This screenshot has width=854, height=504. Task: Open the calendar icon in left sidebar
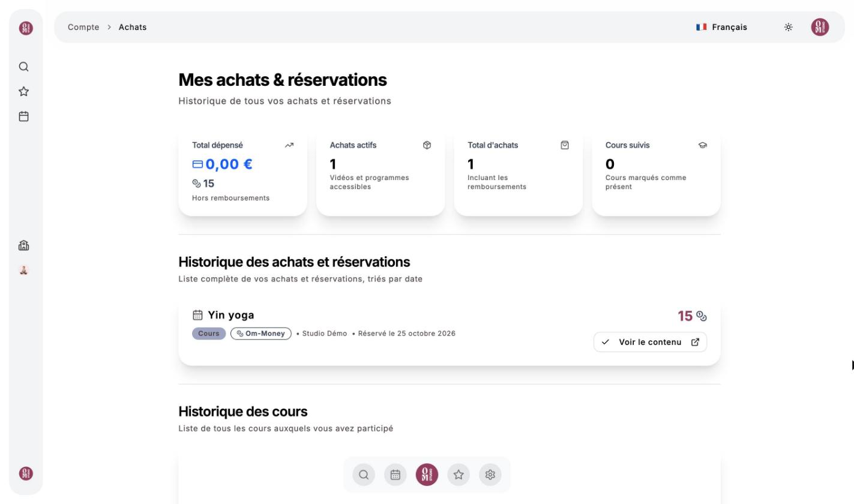click(x=24, y=116)
